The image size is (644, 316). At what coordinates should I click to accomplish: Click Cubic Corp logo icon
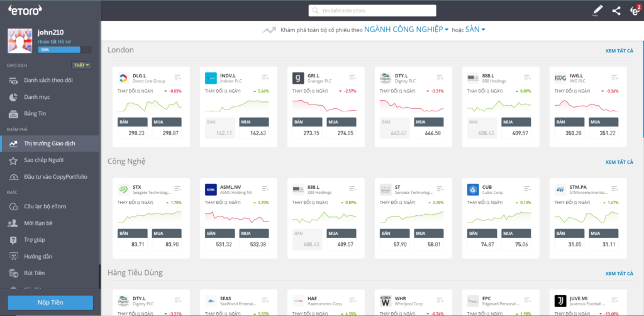[x=473, y=189]
